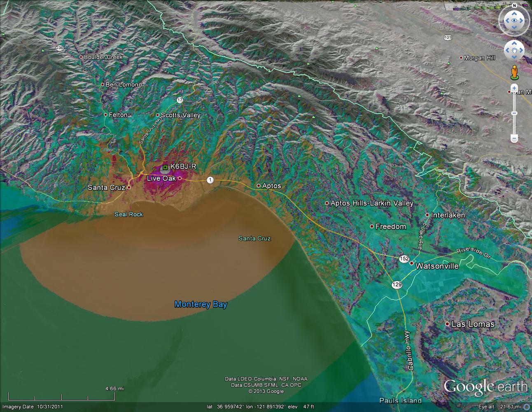Zoom out with the bottom minus button
The width and height of the screenshot is (532, 412).
514,138
